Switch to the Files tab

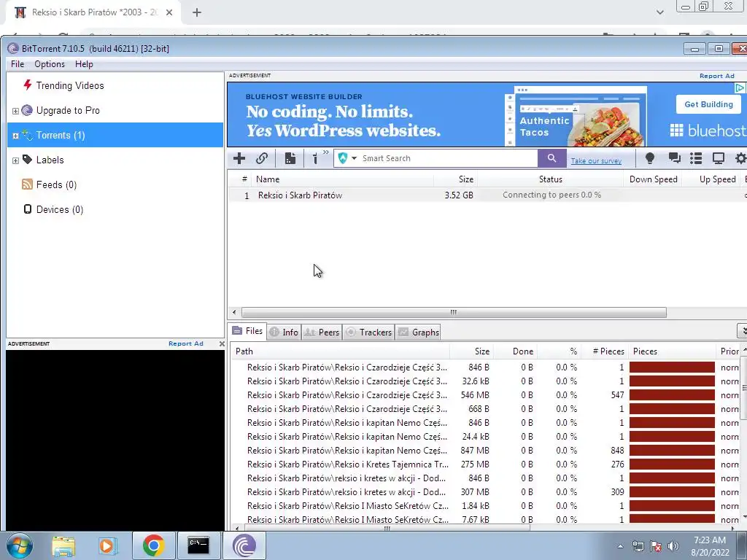(248, 332)
